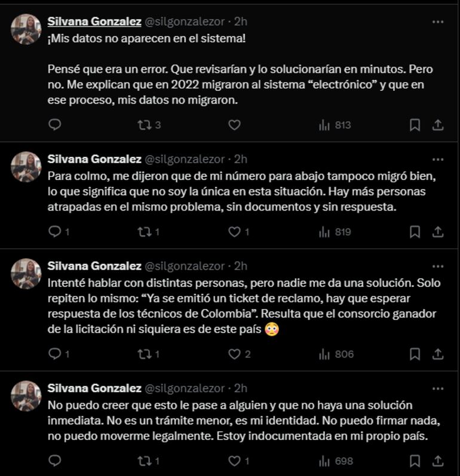
Task: Open more options on the first tweet
Action: 437,22
